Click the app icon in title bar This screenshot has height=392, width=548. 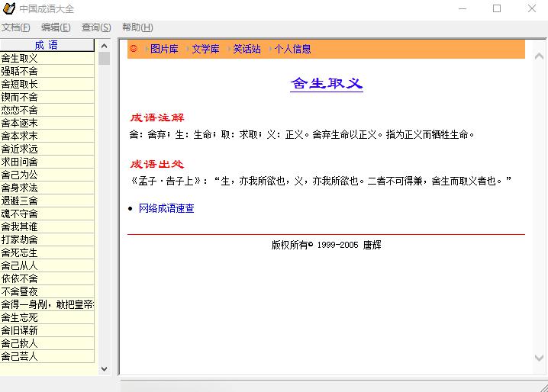8,8
